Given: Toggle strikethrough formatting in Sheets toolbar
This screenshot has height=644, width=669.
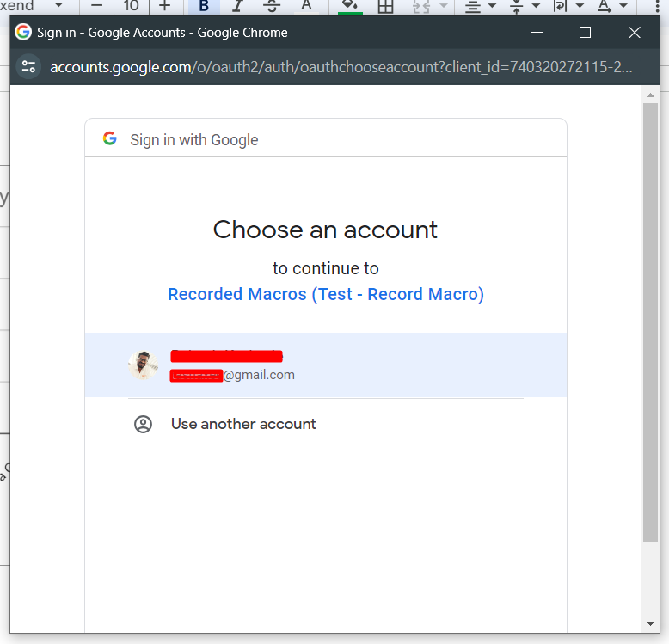Looking at the screenshot, I should [272, 6].
